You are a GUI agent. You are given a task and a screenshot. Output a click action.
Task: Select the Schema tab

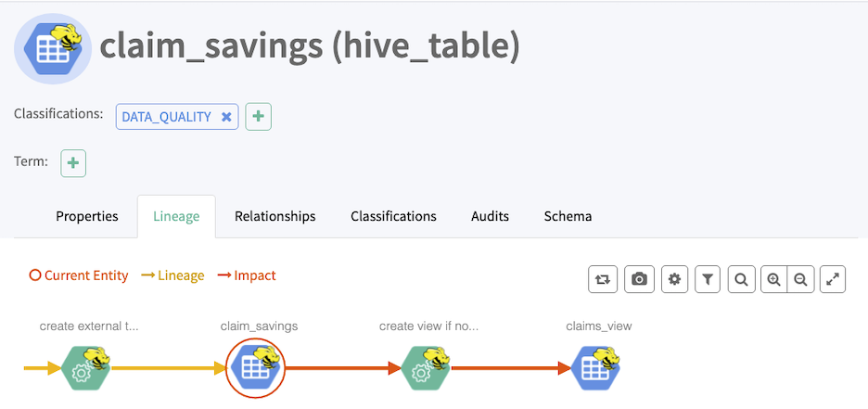(568, 216)
